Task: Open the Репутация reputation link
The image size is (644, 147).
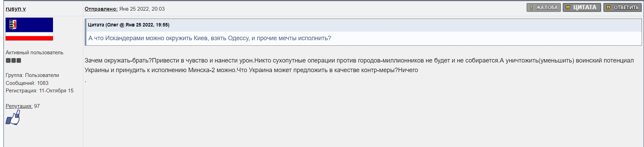Action: pyautogui.click(x=19, y=106)
